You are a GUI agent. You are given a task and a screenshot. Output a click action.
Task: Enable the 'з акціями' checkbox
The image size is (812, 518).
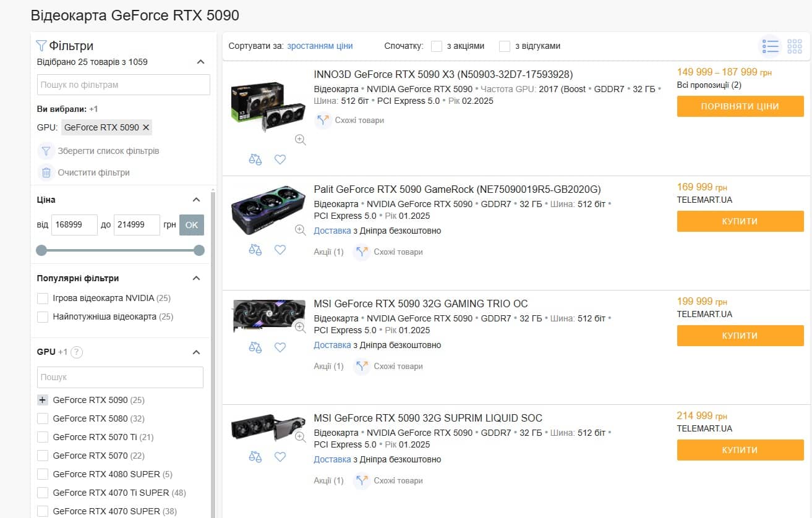[x=437, y=46]
